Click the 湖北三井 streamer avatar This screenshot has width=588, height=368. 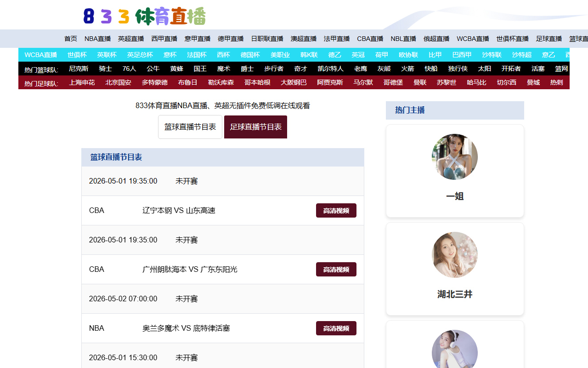pyautogui.click(x=455, y=255)
